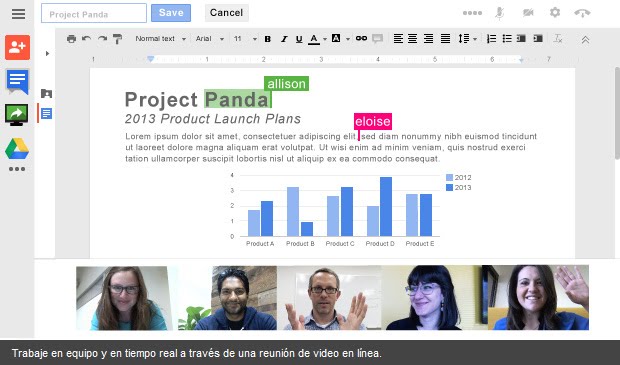Expand the font size 11 dropdown
Screen dimensions: 620x365
point(245,39)
